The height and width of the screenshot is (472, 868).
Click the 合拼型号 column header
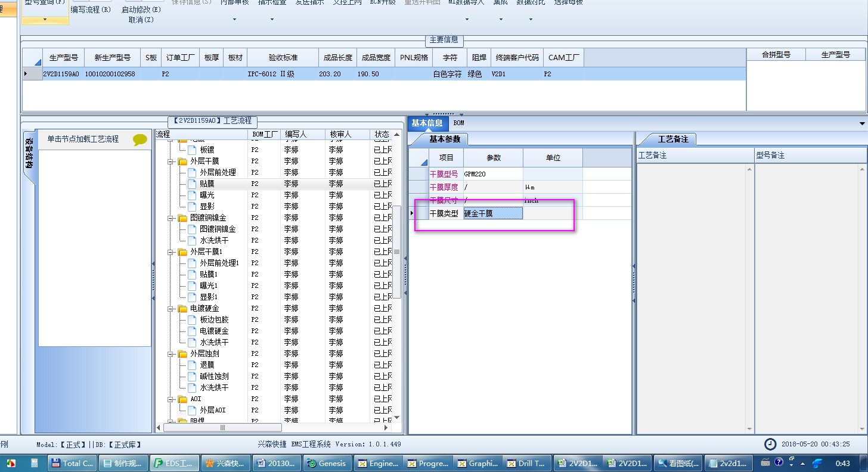pyautogui.click(x=776, y=55)
